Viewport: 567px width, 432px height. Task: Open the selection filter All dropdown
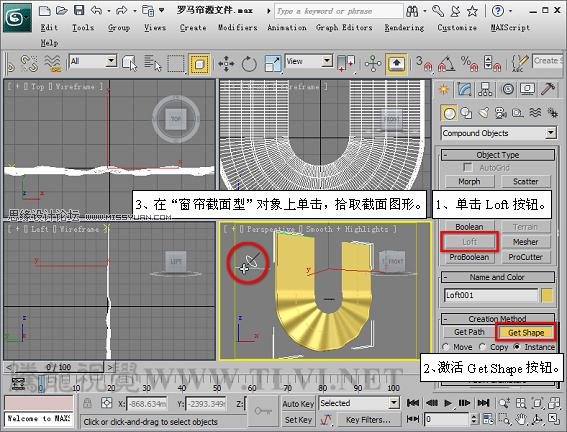tap(93, 61)
